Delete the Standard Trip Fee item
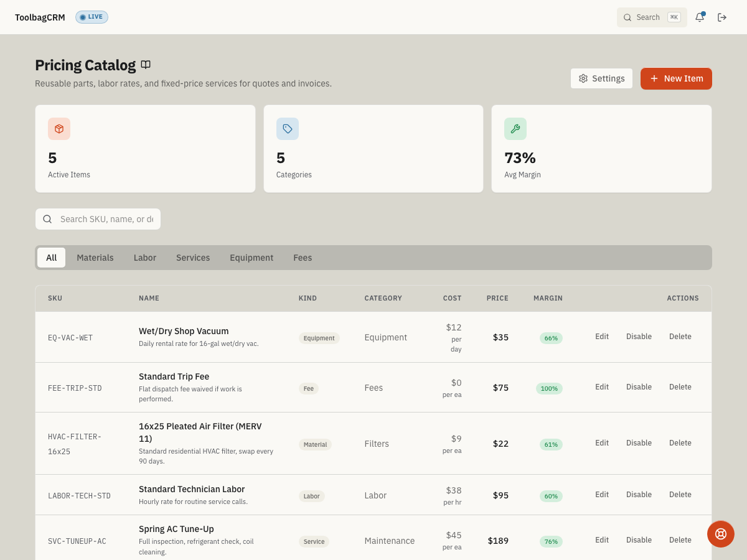Screen dimensions: 747x560 pos(680,387)
